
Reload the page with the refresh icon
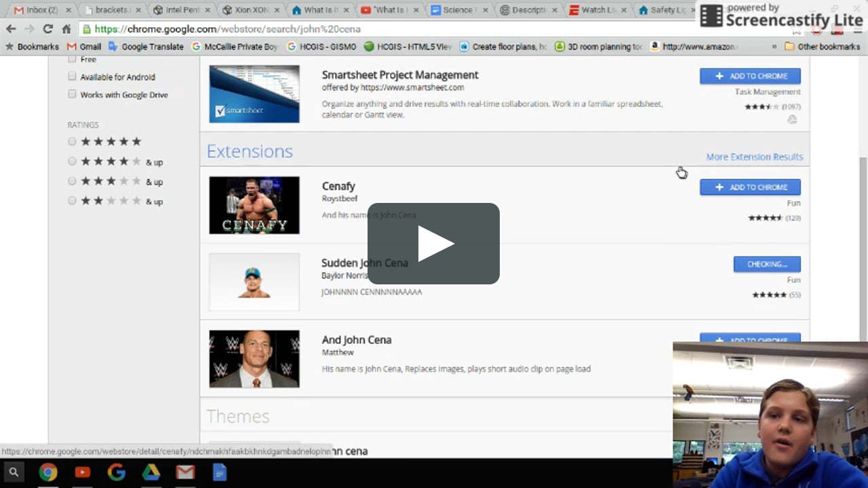coord(47,29)
